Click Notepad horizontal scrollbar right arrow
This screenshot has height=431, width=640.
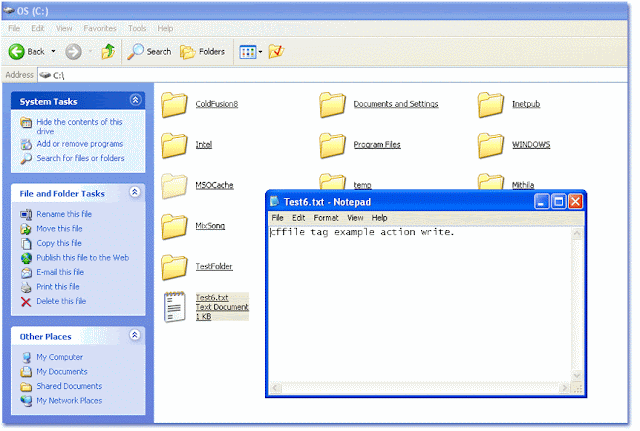tap(565, 388)
